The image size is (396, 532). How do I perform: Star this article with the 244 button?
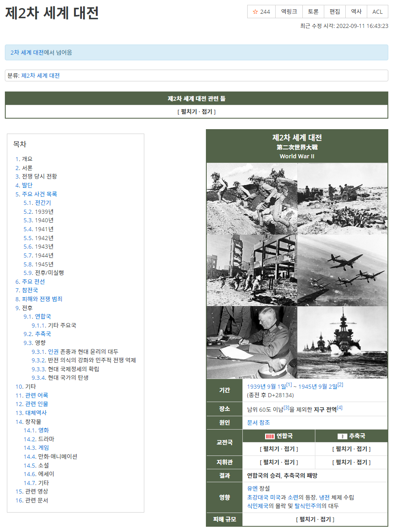[261, 12]
